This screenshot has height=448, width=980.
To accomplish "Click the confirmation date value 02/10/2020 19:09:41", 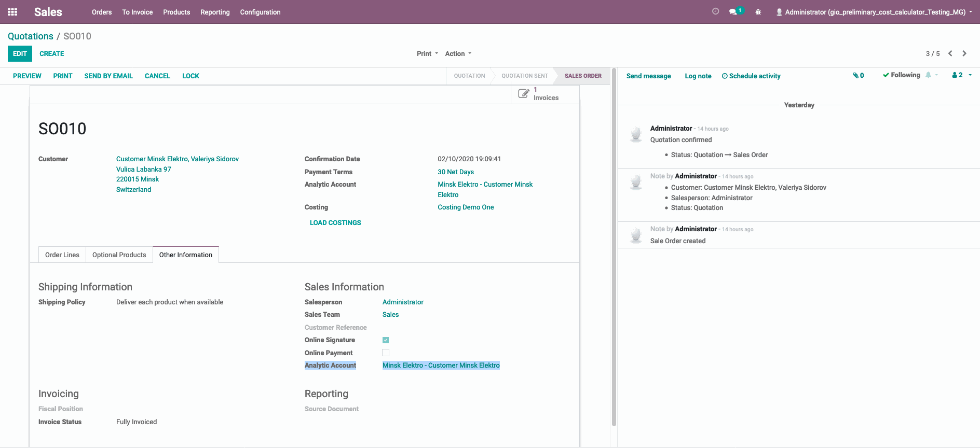I will coord(469,159).
